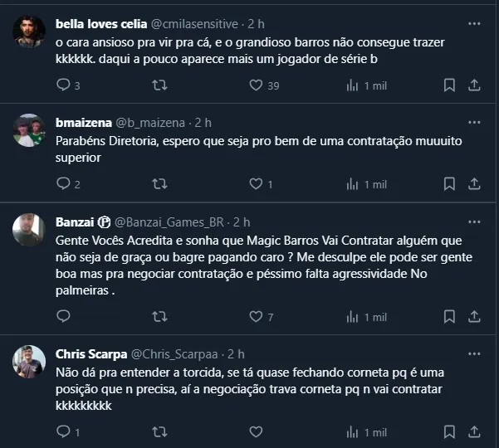Like bmaizena's tweet about Diretoria
The image size is (499, 448).
point(256,184)
